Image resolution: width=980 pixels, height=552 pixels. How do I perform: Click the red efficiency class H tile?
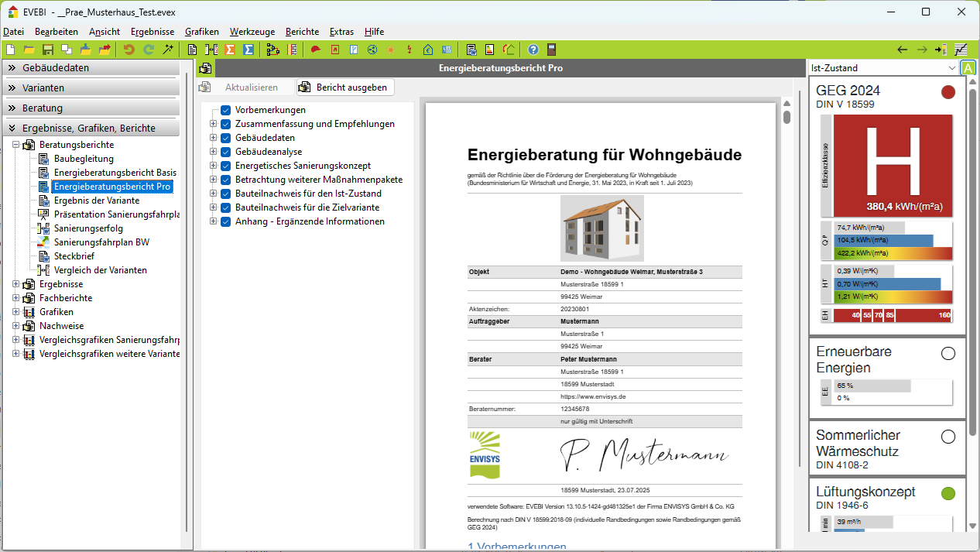click(892, 166)
